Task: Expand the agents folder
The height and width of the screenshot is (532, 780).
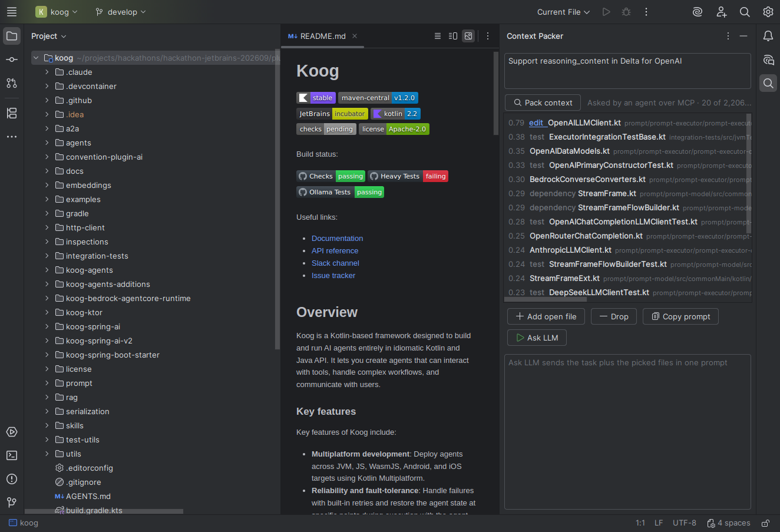Action: [47, 143]
